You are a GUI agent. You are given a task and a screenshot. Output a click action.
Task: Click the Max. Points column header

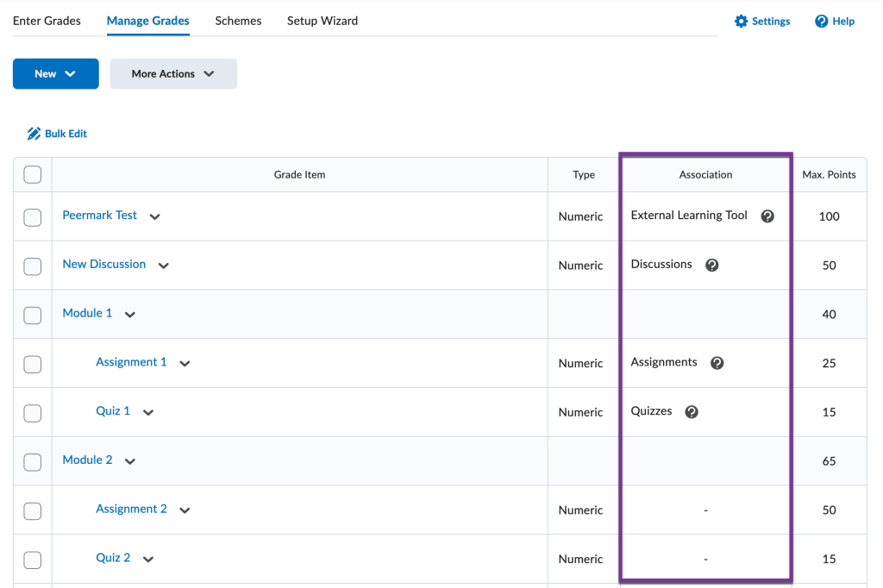(x=829, y=174)
